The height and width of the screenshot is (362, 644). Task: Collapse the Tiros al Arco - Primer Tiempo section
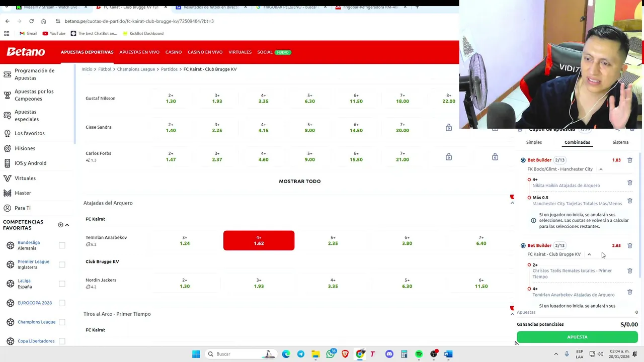pos(512,314)
